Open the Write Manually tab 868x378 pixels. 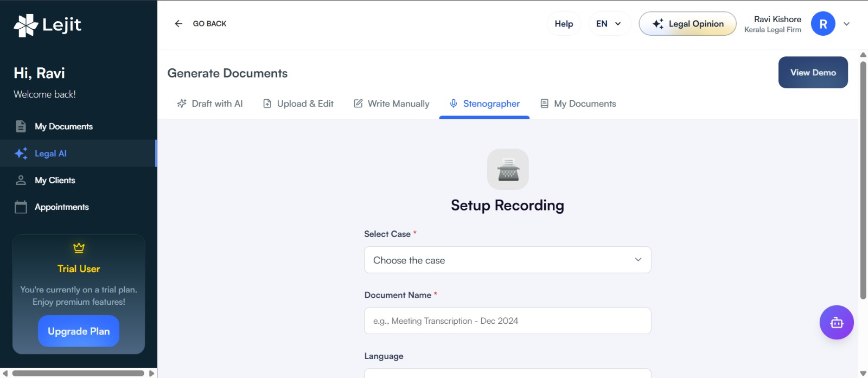click(392, 104)
